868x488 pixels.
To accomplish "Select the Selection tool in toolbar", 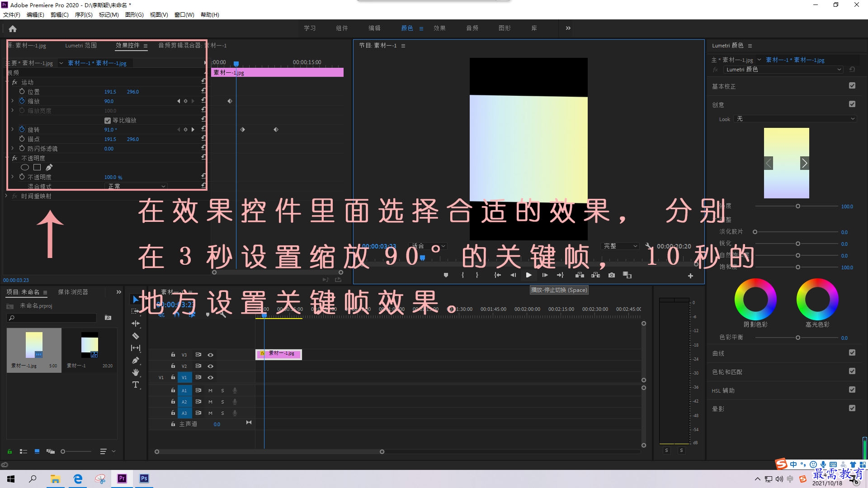I will coord(135,299).
